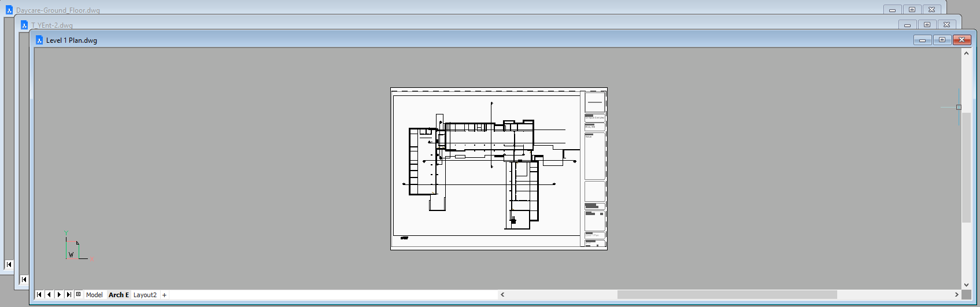The height and width of the screenshot is (307, 980).
Task: Bring T_YEnt-2.dwg window to front
Action: point(52,25)
